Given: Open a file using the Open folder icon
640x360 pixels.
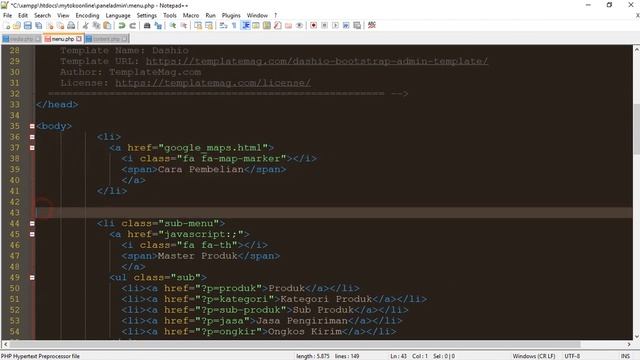Looking at the screenshot, I should pos(17,25).
